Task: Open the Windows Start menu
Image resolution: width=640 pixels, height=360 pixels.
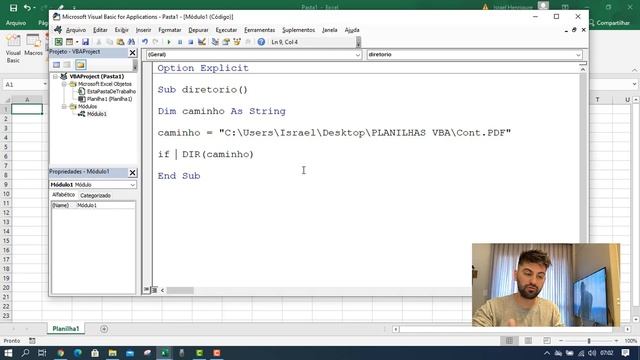Action: tap(8, 353)
